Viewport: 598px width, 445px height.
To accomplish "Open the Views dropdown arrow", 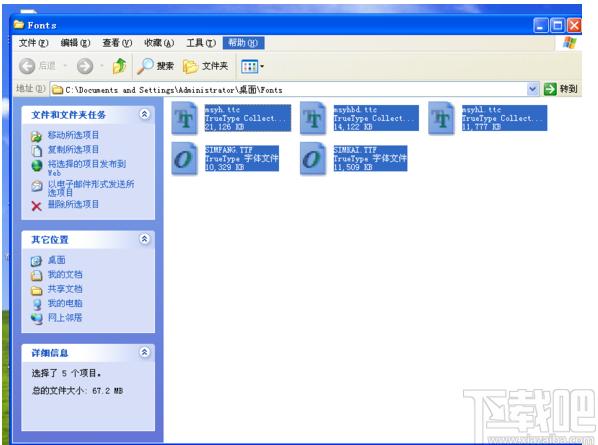I will [262, 67].
